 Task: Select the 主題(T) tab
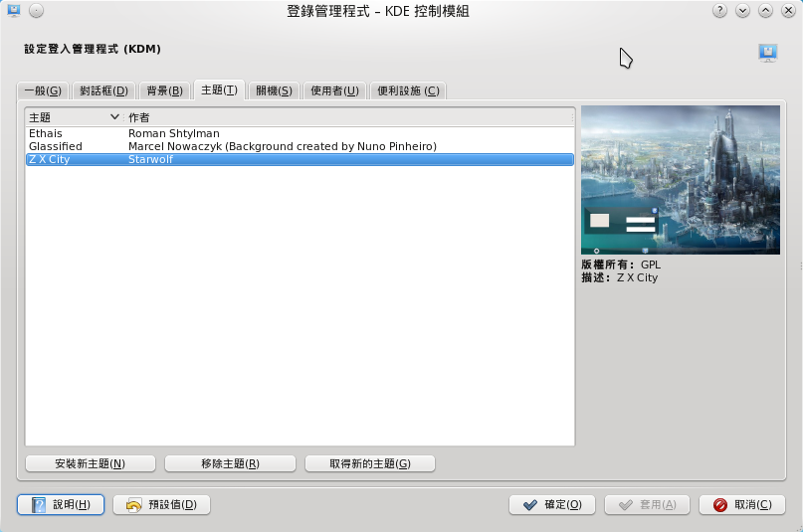219,90
